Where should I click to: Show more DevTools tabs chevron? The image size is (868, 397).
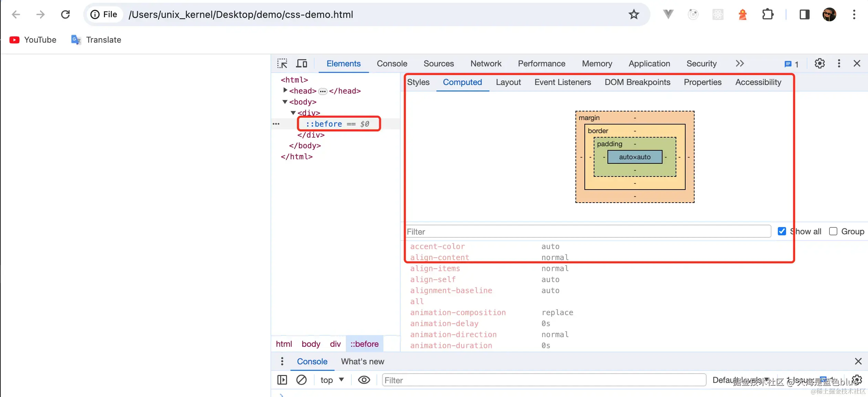point(740,64)
